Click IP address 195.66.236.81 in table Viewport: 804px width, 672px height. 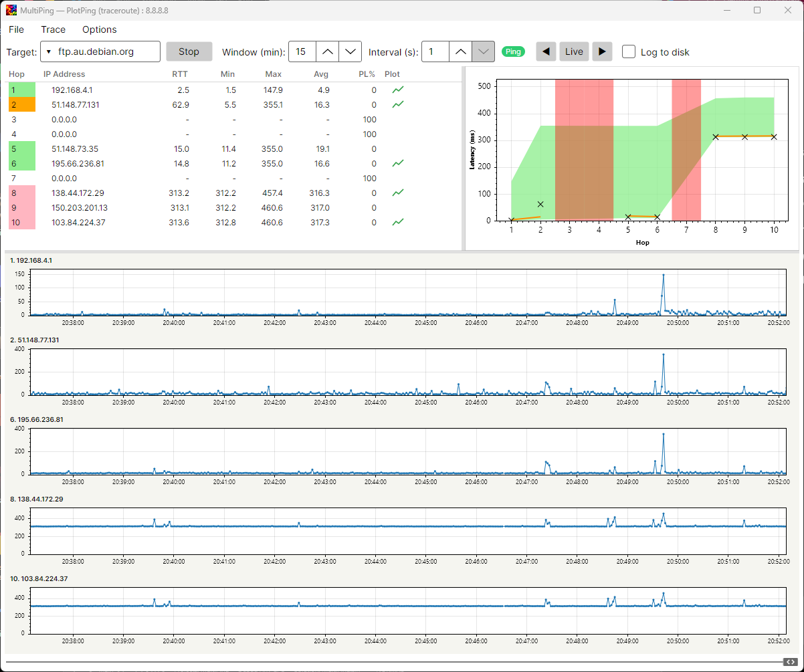78,163
